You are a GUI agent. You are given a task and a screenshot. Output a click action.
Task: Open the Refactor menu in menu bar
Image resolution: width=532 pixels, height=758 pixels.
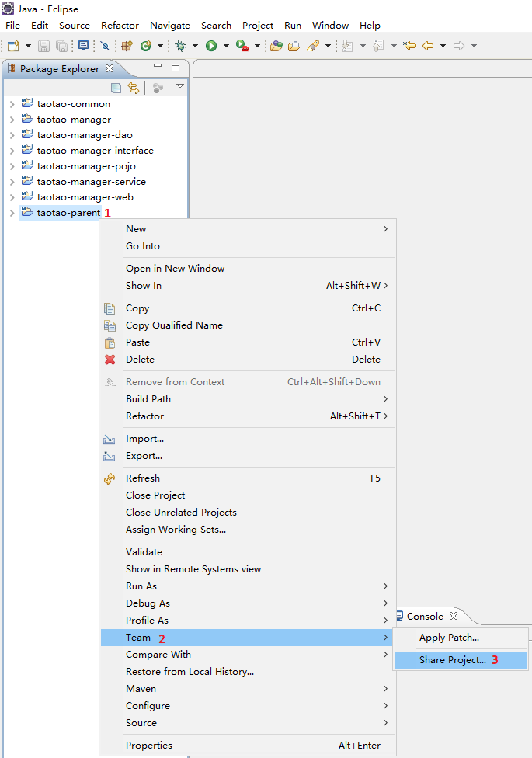pyautogui.click(x=120, y=25)
